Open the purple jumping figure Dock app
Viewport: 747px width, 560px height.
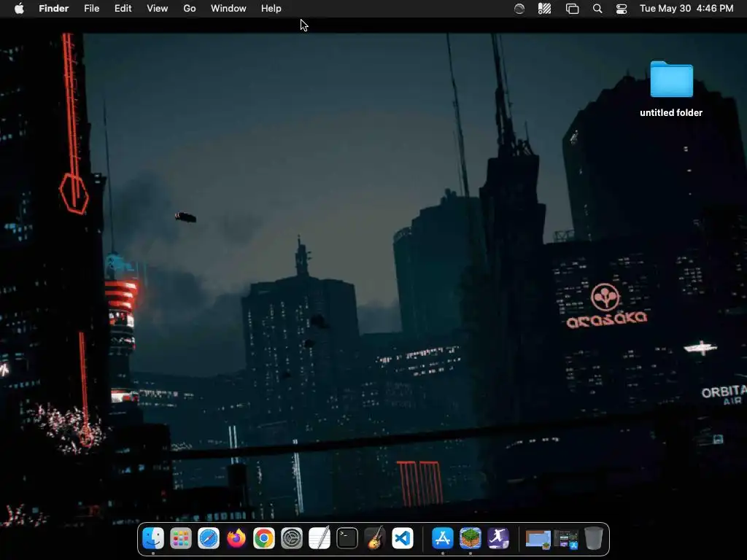(498, 539)
